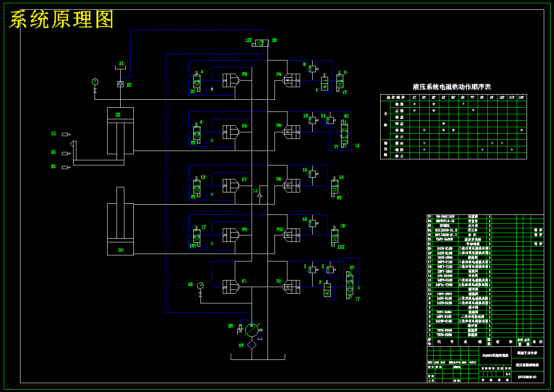
Task: Select relief valve symbol numbered 6 near F4
Action: point(313,69)
